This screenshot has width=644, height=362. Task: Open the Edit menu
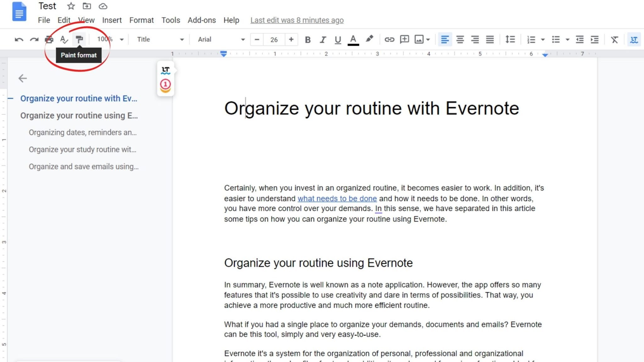click(x=64, y=20)
